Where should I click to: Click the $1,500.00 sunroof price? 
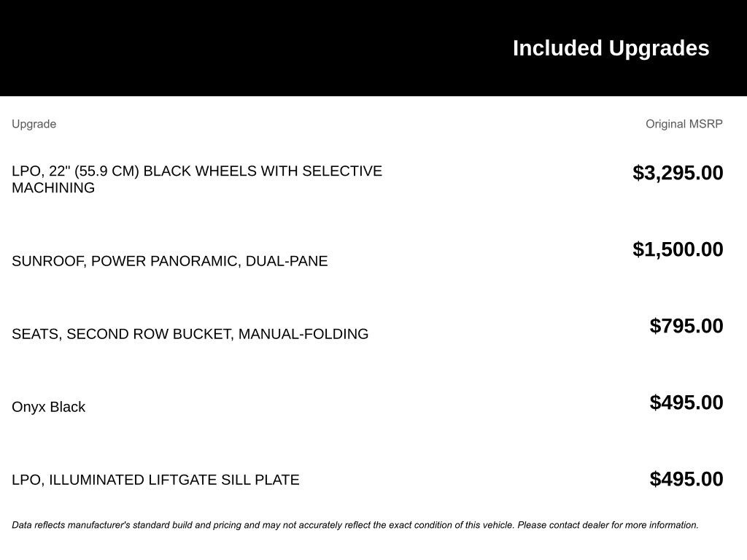pos(678,249)
